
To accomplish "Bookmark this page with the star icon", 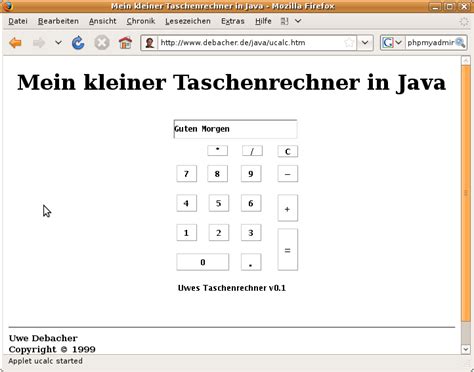I will pos(349,43).
